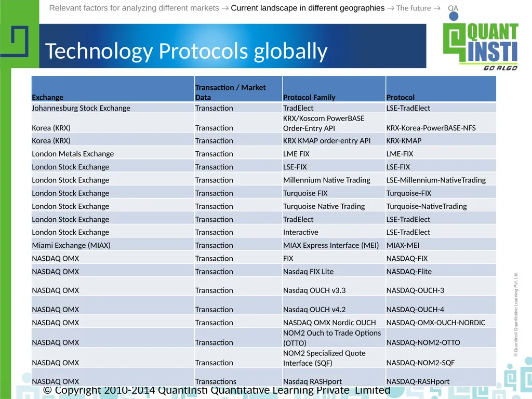Select the 'LME-FIX' protocol cell
This screenshot has height=399, width=532.
(x=441, y=154)
